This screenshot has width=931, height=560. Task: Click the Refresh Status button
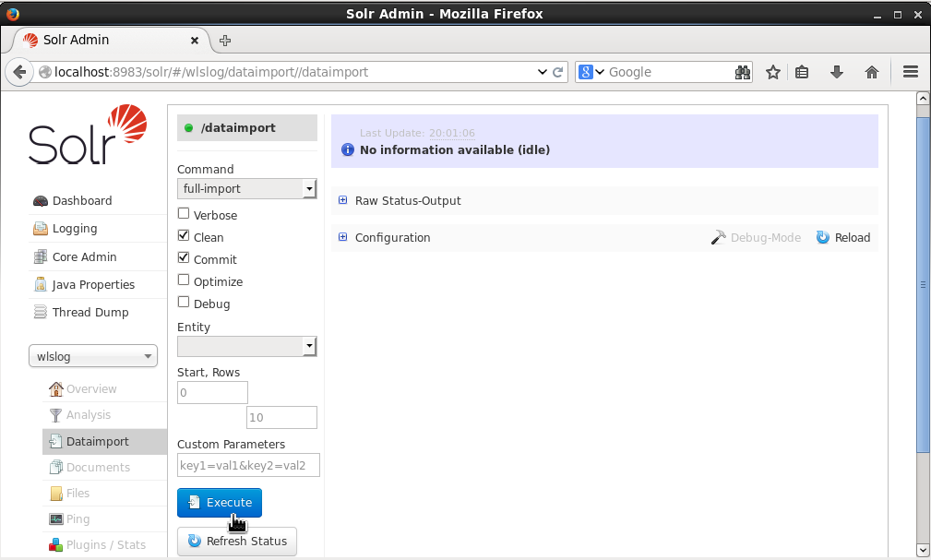(237, 541)
